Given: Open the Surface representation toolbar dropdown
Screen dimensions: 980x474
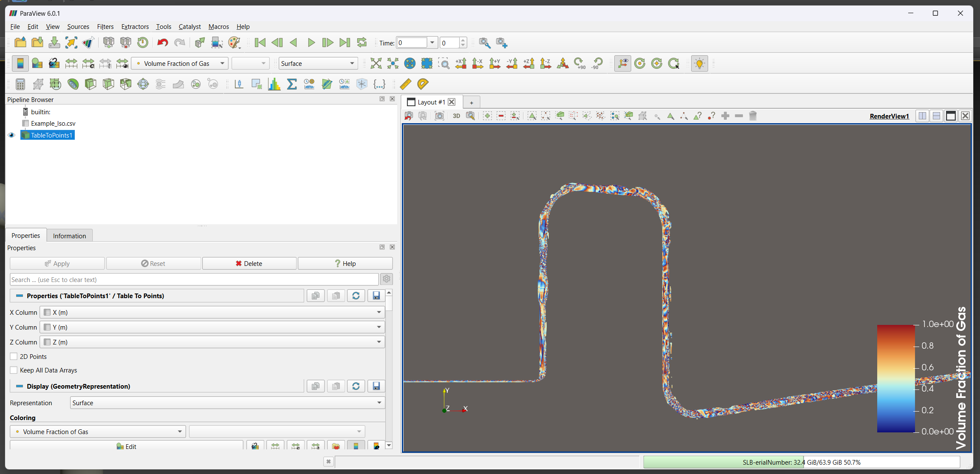Looking at the screenshot, I should tap(318, 64).
